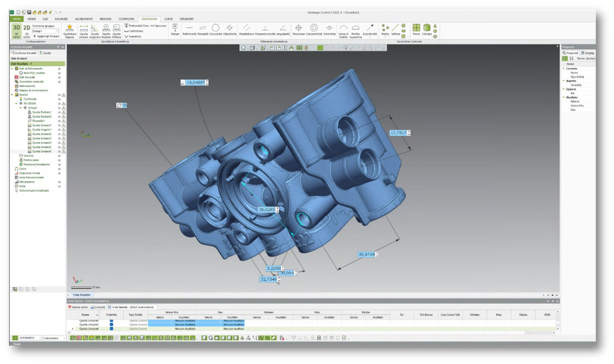This screenshot has width=614, height=364.
Task: Open the STRUMENTI ribbon tab
Action: (x=187, y=19)
